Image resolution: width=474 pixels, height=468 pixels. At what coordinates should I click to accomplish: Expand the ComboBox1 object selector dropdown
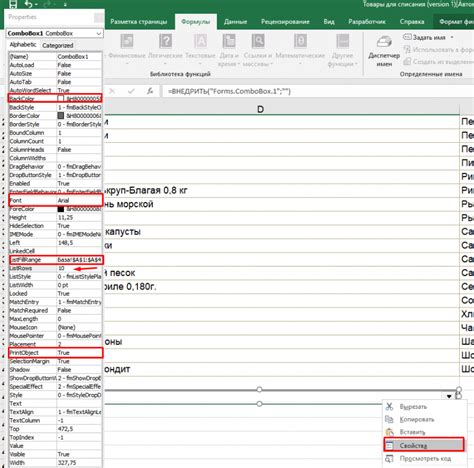[x=99, y=34]
